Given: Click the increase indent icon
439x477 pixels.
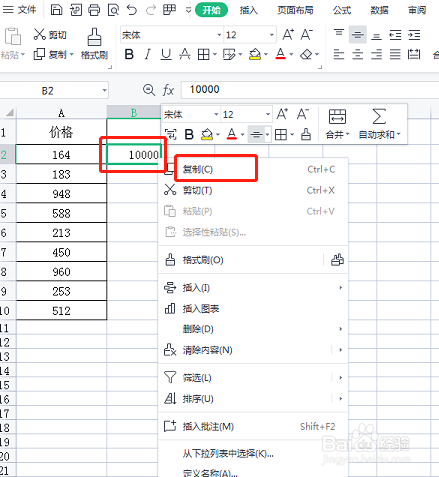Looking at the screenshot, I should tap(414, 34).
